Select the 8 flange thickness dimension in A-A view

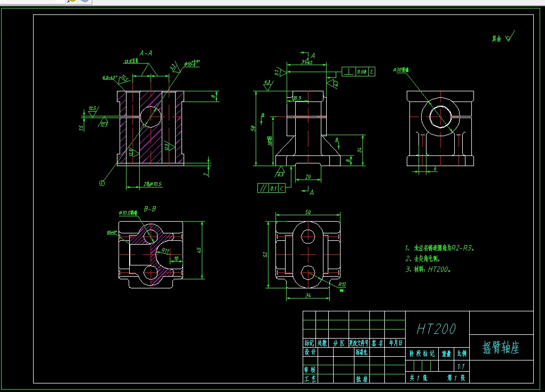pyautogui.click(x=214, y=96)
